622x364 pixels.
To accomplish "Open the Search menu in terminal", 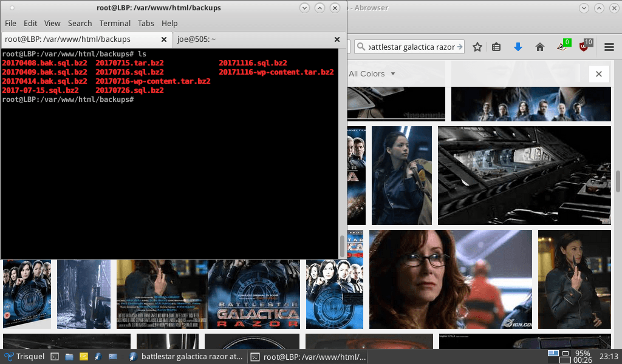I will [x=80, y=24].
